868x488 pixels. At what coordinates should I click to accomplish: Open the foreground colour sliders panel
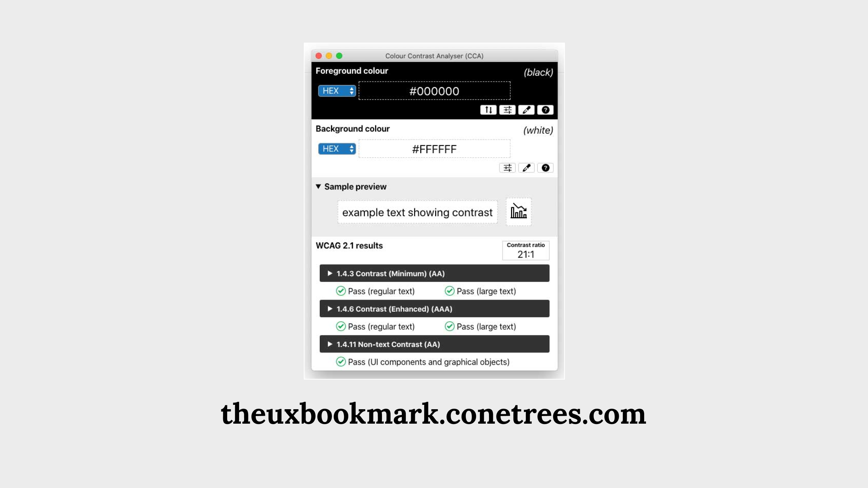click(507, 110)
